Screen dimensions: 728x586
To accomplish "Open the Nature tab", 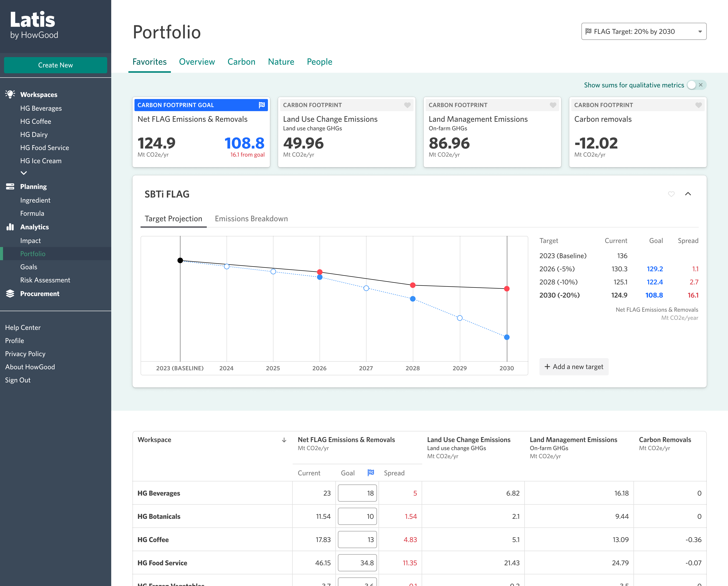I will click(281, 62).
